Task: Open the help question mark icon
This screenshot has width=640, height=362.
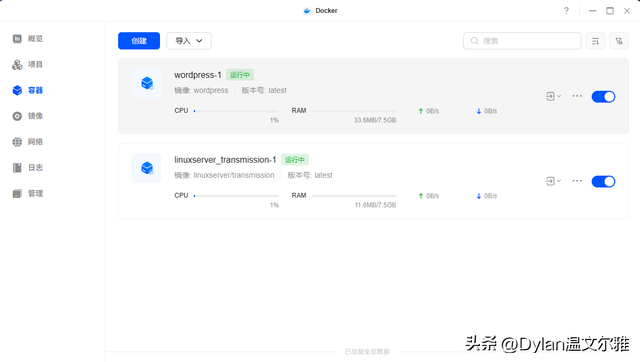Action: (566, 11)
